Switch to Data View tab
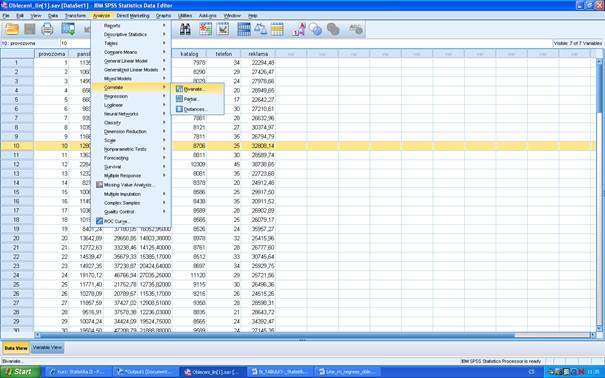 16,348
